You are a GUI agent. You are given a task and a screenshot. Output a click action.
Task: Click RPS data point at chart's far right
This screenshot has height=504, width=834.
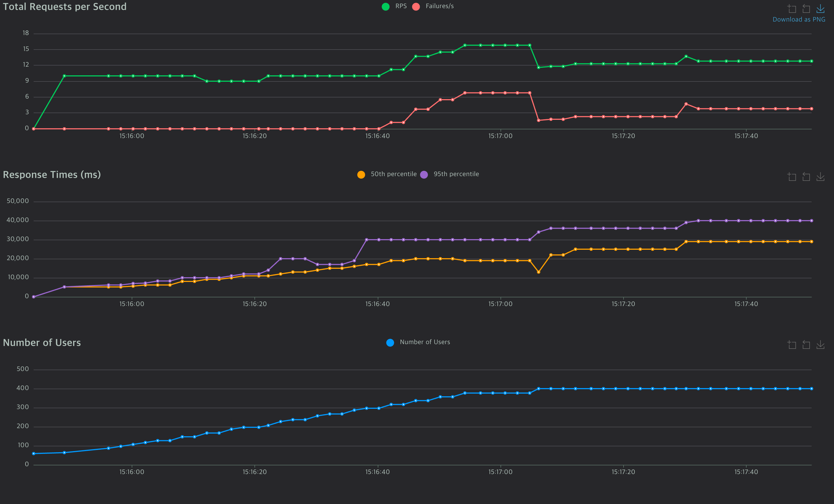811,61
